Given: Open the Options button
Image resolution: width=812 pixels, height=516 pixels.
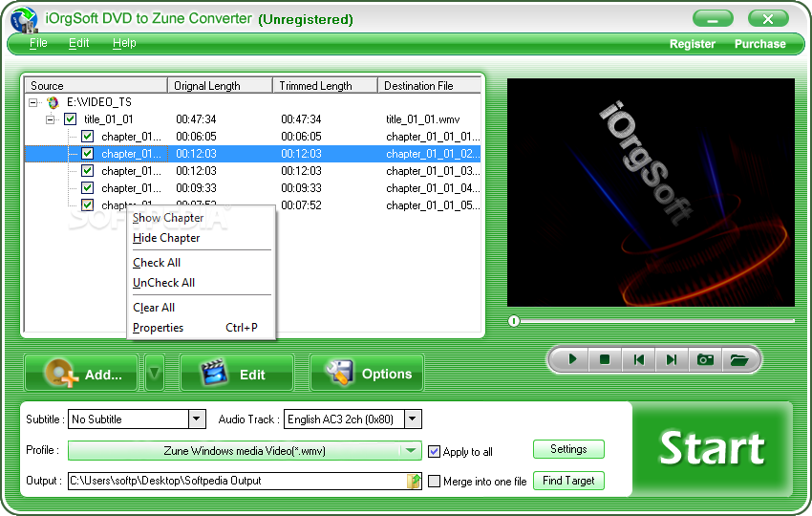Looking at the screenshot, I should (x=367, y=373).
